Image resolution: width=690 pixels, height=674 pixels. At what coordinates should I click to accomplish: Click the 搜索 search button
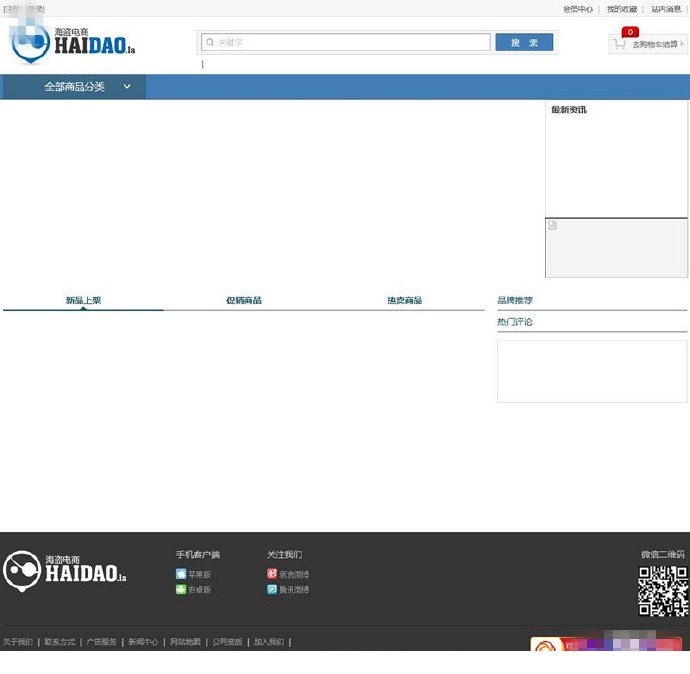click(524, 42)
